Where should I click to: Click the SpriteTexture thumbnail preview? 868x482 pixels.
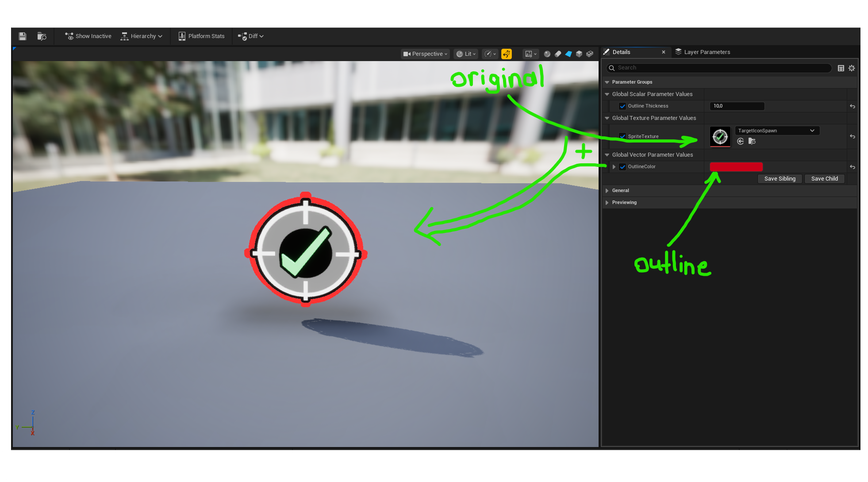[720, 136]
